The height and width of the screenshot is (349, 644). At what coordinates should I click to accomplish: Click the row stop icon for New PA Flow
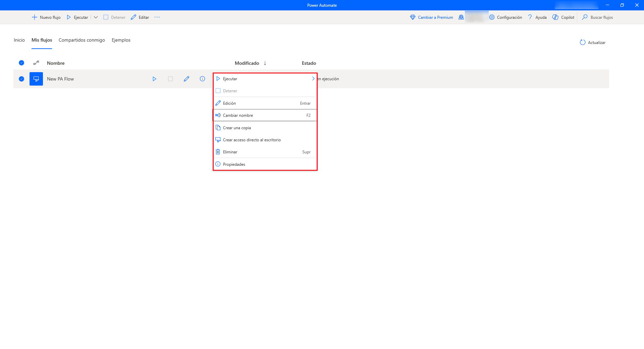(x=170, y=79)
